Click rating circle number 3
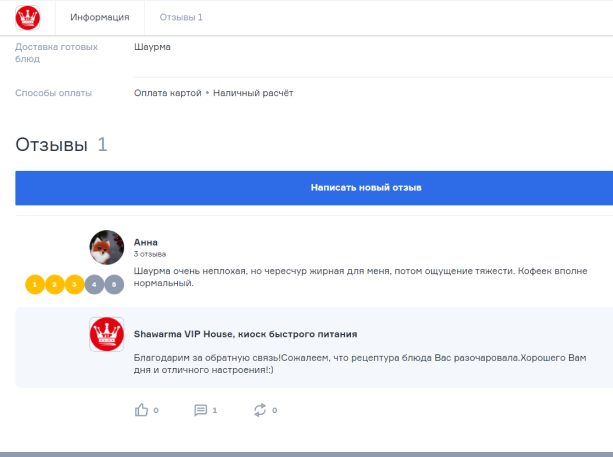The width and height of the screenshot is (613, 457). click(74, 284)
